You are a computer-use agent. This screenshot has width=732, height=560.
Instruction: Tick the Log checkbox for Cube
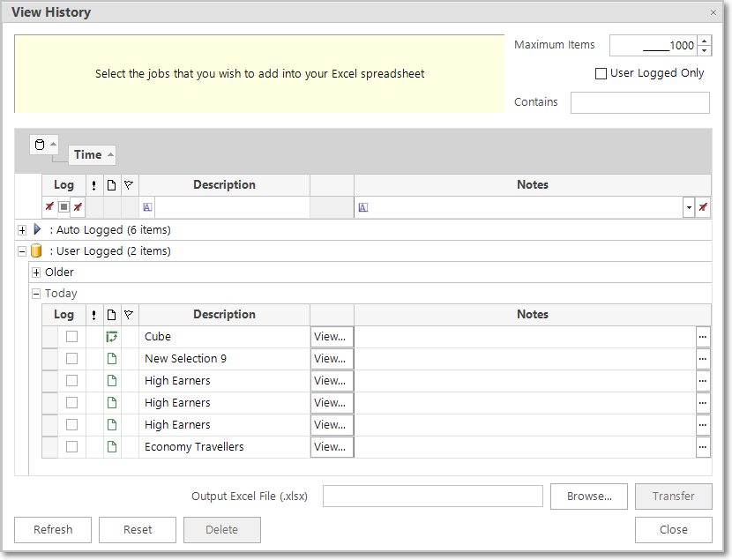(71, 337)
